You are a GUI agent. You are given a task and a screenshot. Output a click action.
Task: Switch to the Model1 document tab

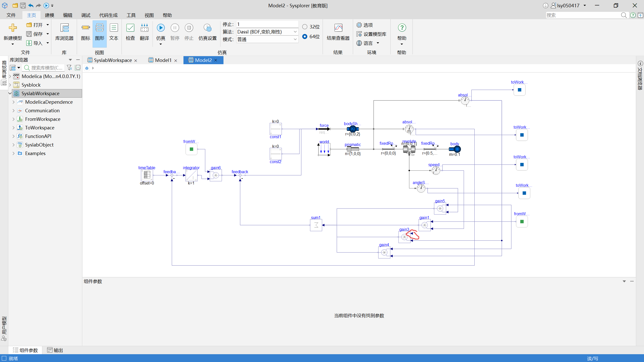pyautogui.click(x=163, y=60)
